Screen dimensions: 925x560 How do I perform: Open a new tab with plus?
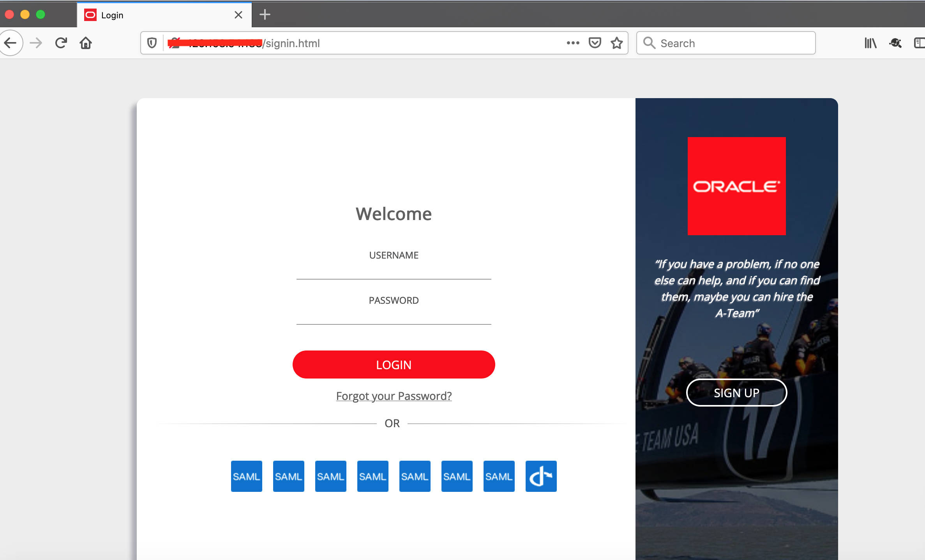point(265,15)
